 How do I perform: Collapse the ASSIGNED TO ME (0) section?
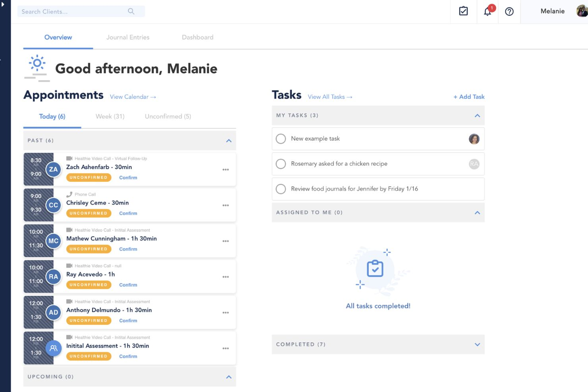[x=478, y=212]
